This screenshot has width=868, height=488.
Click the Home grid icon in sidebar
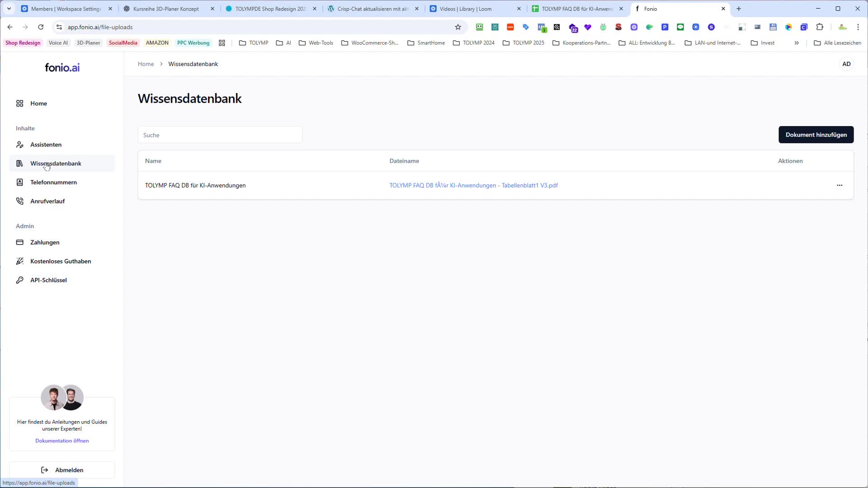[19, 103]
